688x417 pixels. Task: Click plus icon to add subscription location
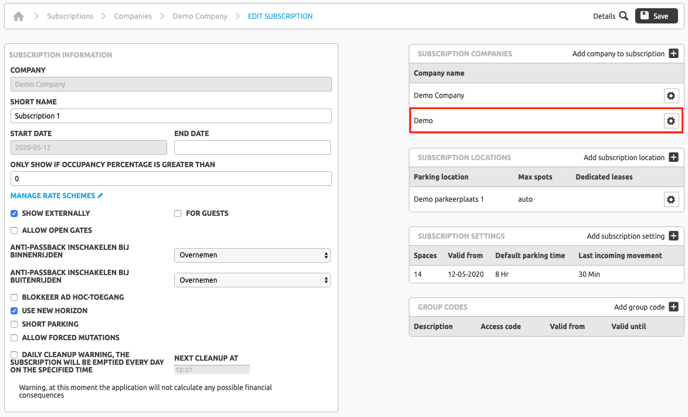[x=674, y=157]
